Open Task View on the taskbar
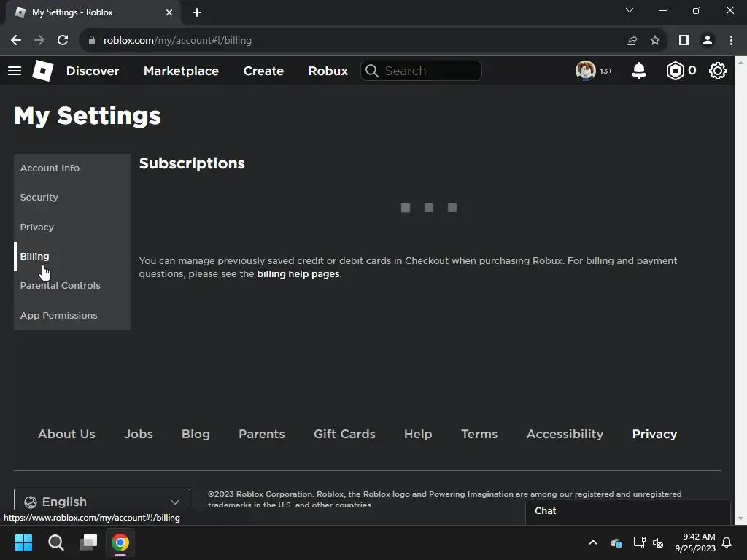 point(88,542)
